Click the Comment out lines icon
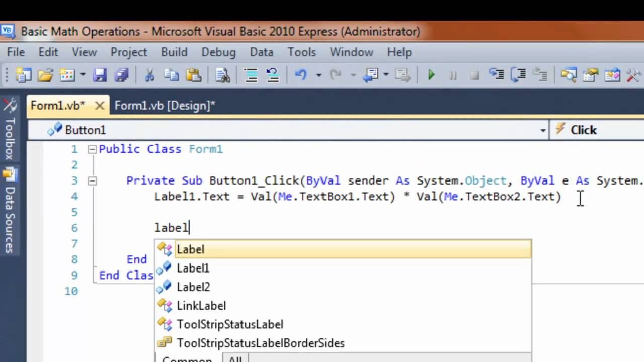This screenshot has height=362, width=644. tap(251, 75)
